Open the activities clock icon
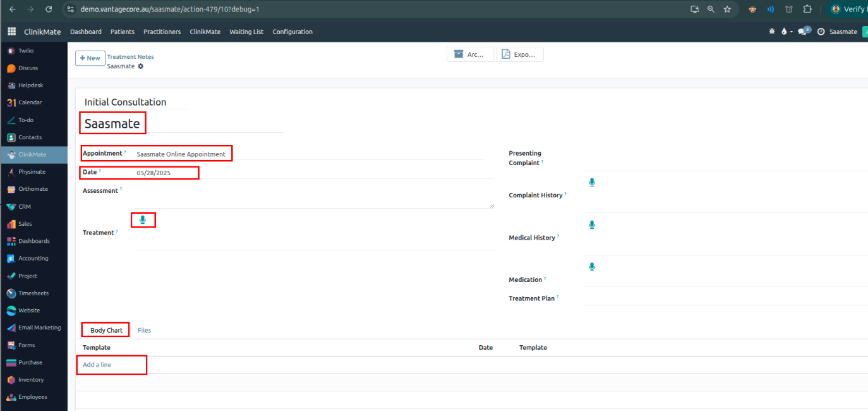The width and height of the screenshot is (868, 411). coord(821,32)
